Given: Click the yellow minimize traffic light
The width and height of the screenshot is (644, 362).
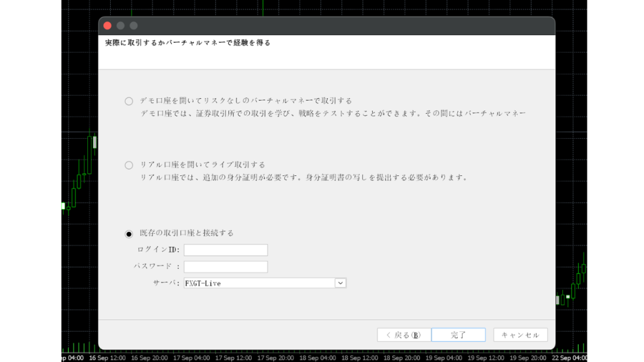Looking at the screenshot, I should (119, 26).
